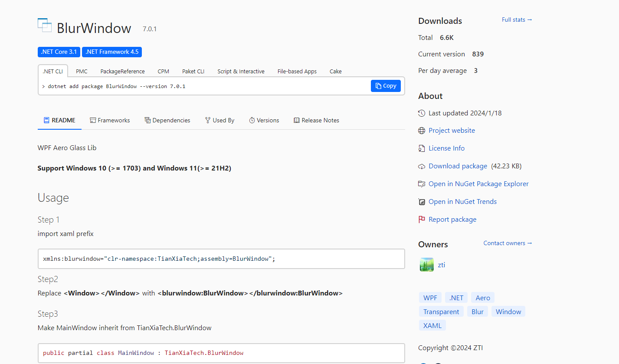Open the CPM install tab

click(x=164, y=71)
